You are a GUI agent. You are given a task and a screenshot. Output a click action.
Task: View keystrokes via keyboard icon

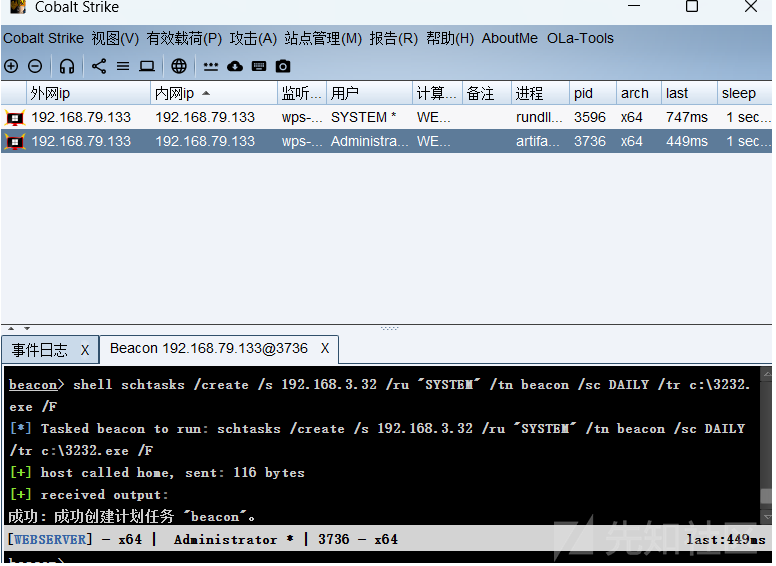[259, 66]
